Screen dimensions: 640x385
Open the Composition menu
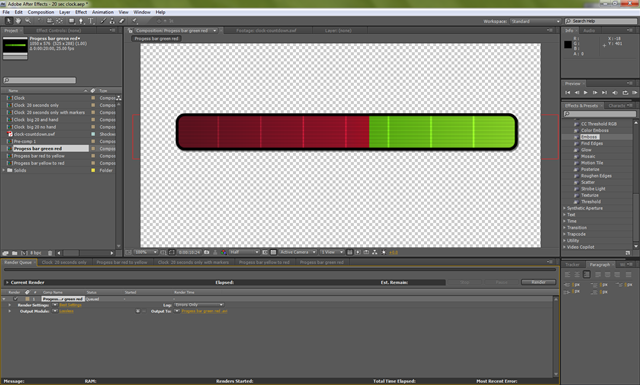(41, 12)
